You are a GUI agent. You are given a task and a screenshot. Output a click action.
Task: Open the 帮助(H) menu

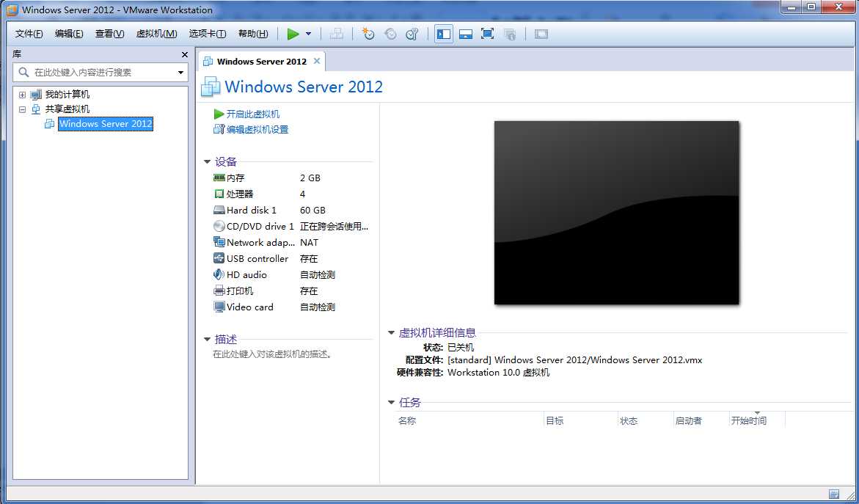pyautogui.click(x=253, y=34)
